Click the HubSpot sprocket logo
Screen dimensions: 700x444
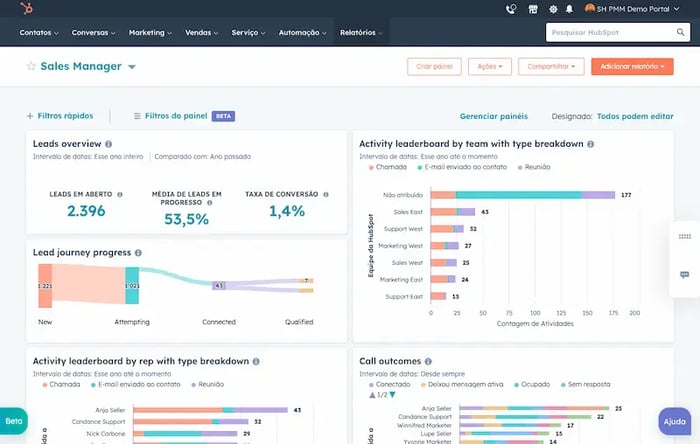26,8
